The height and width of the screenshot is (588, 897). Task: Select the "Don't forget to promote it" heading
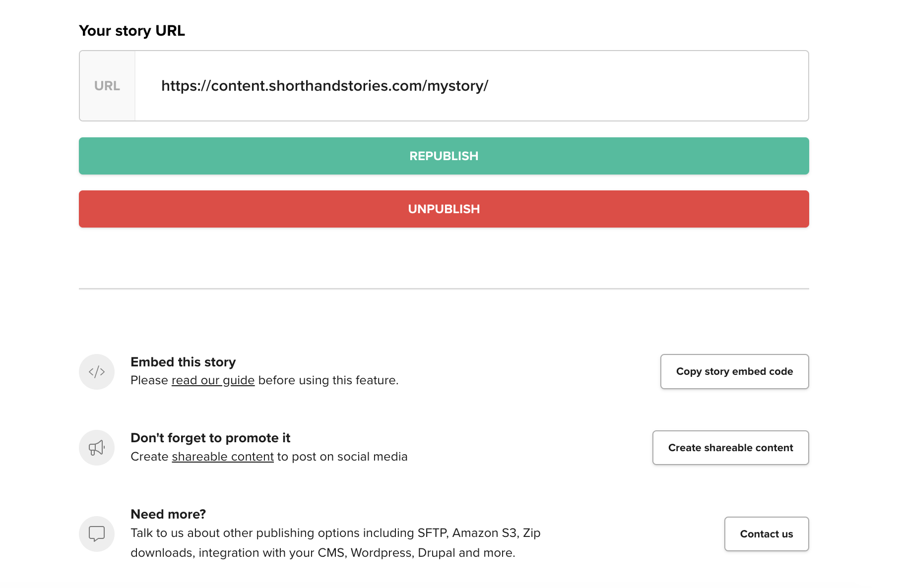210,438
